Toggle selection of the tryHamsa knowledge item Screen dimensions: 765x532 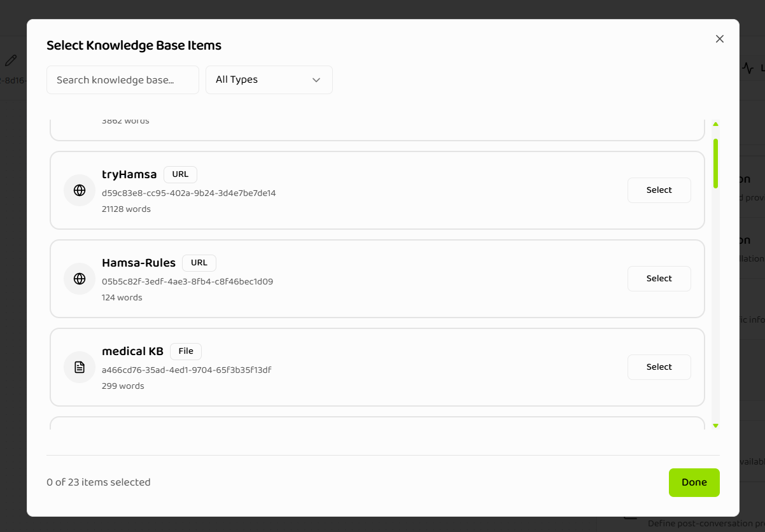tap(659, 190)
